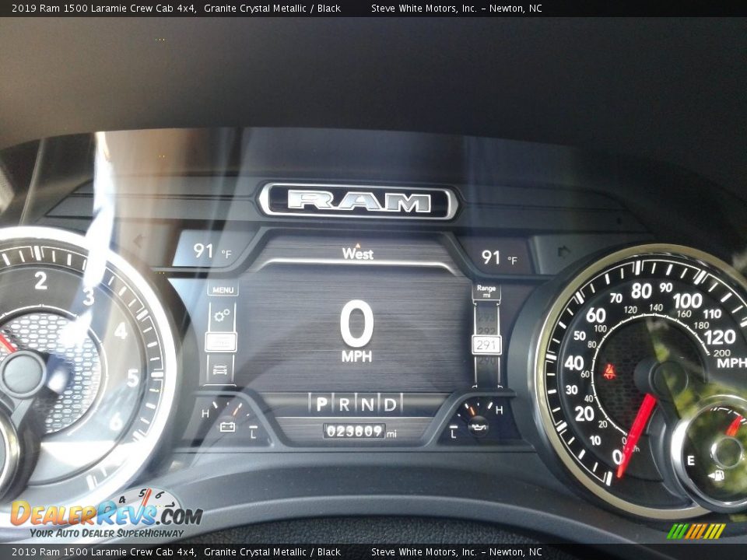Click the home icon right of the temperature

click(x=564, y=251)
